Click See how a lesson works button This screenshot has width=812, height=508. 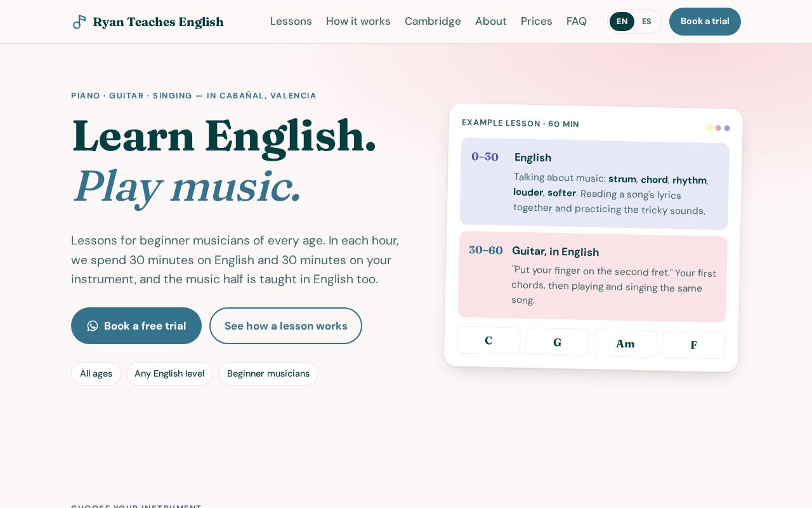(x=285, y=326)
